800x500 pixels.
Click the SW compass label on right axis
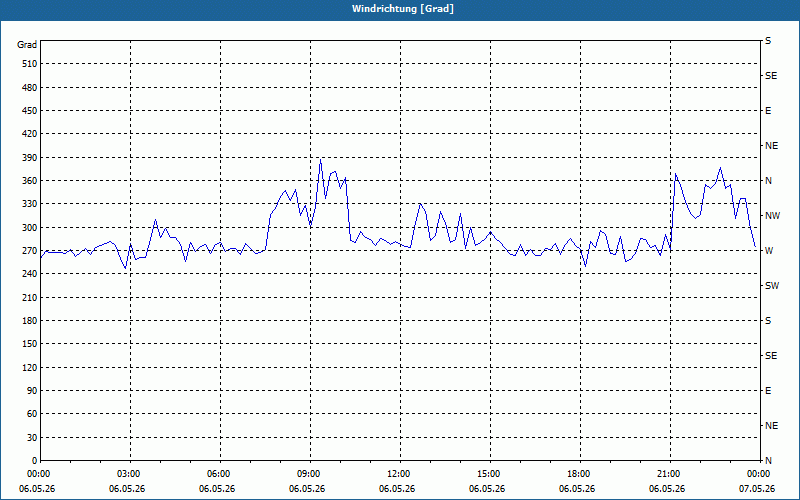point(772,286)
